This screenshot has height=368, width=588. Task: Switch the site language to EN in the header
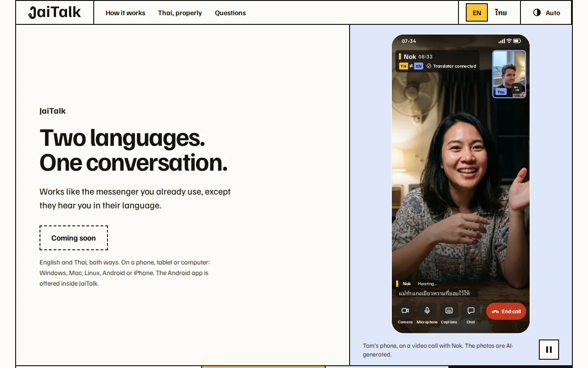coord(477,13)
